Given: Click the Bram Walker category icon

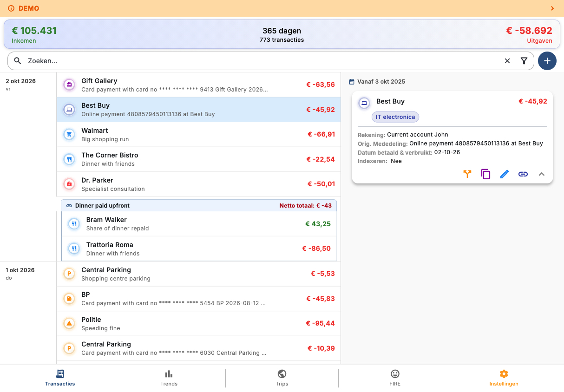Looking at the screenshot, I should pos(74,224).
